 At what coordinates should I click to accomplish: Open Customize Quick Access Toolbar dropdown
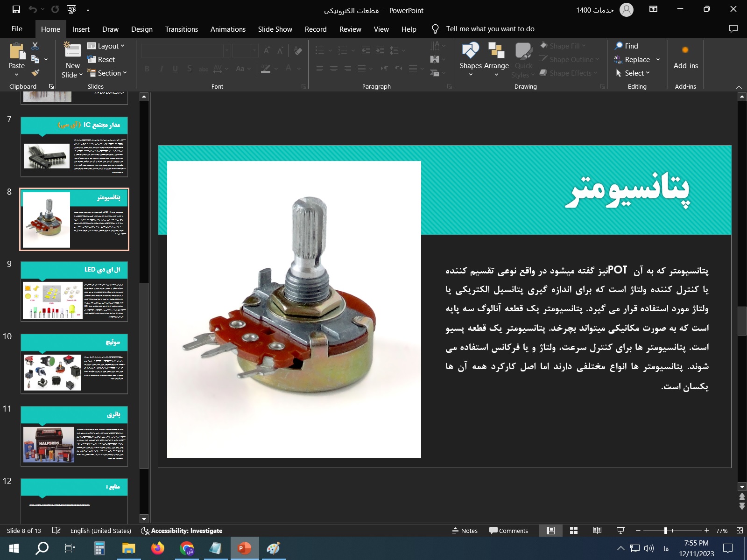point(88,10)
